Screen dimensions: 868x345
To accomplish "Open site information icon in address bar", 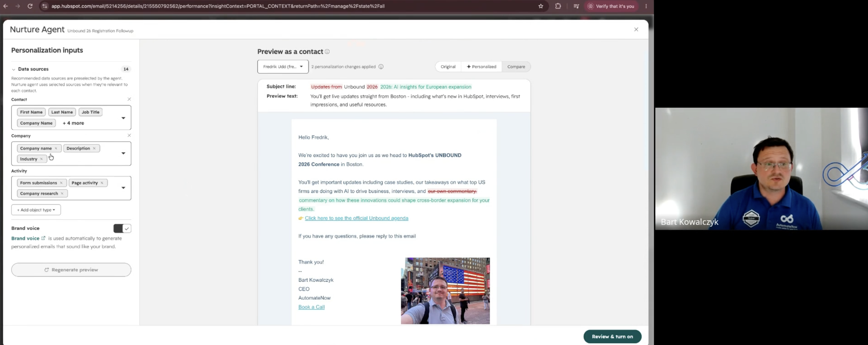I will coord(45,6).
